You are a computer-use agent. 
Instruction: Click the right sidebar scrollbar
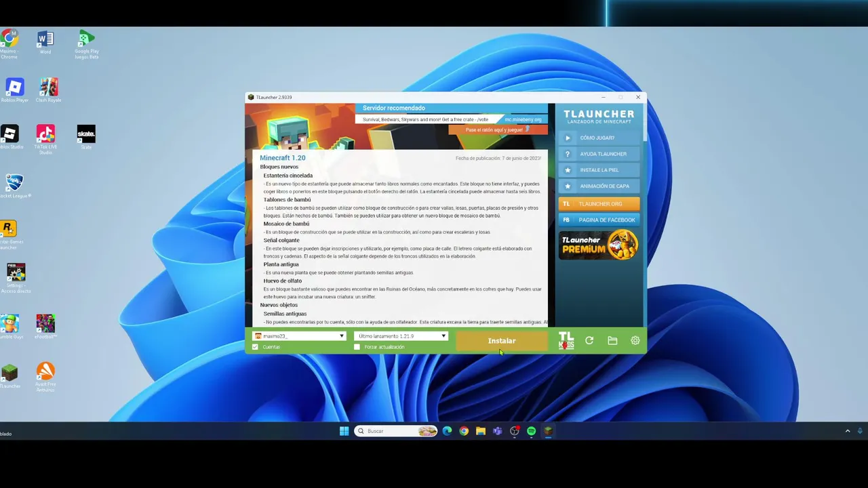pyautogui.click(x=644, y=122)
